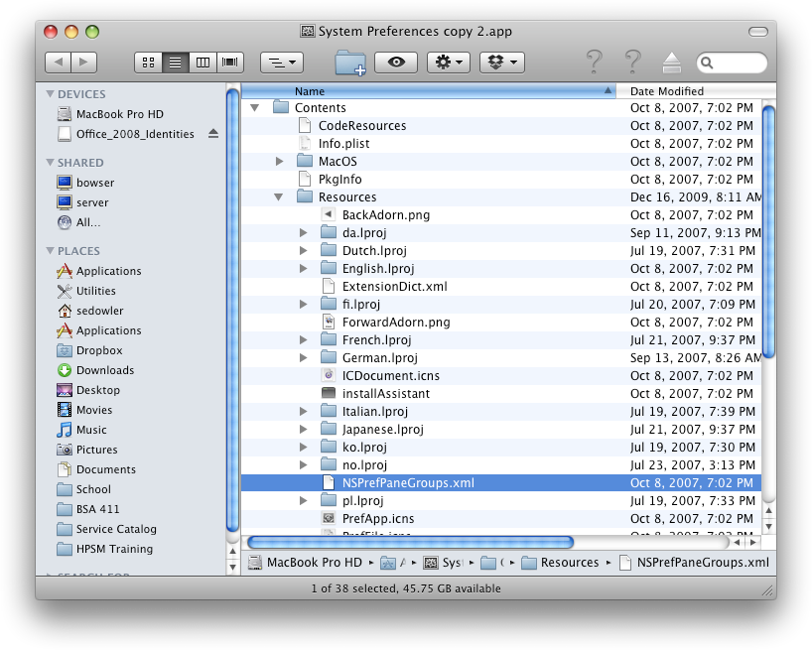
Task: Click the file list vertical scrollbar
Action: pos(769,232)
